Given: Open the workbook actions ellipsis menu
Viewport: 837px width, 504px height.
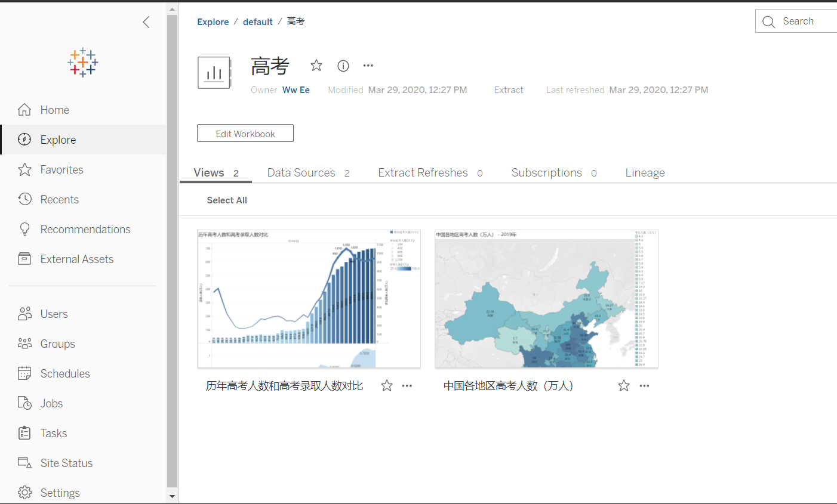Looking at the screenshot, I should pyautogui.click(x=368, y=66).
